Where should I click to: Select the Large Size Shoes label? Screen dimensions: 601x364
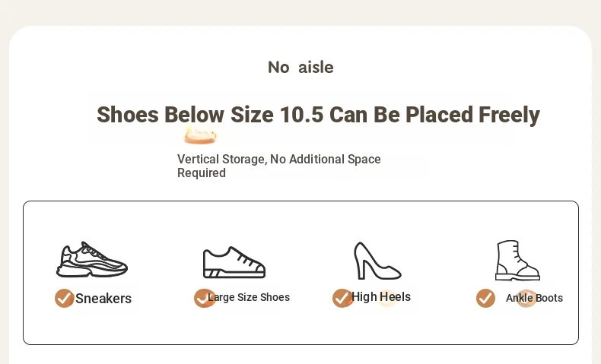pyautogui.click(x=249, y=297)
